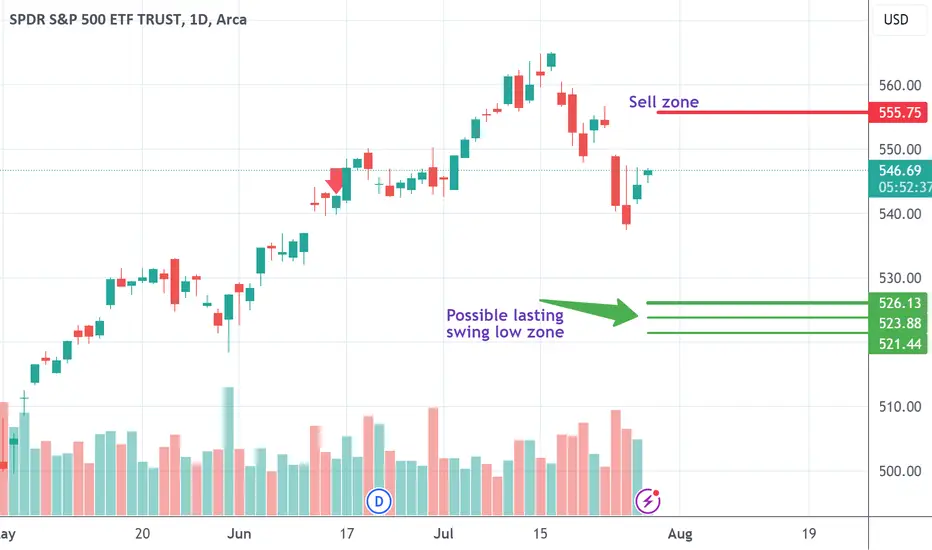Image resolution: width=932 pixels, height=550 pixels.
Task: Select the top green support line
Action: pyautogui.click(x=757, y=303)
